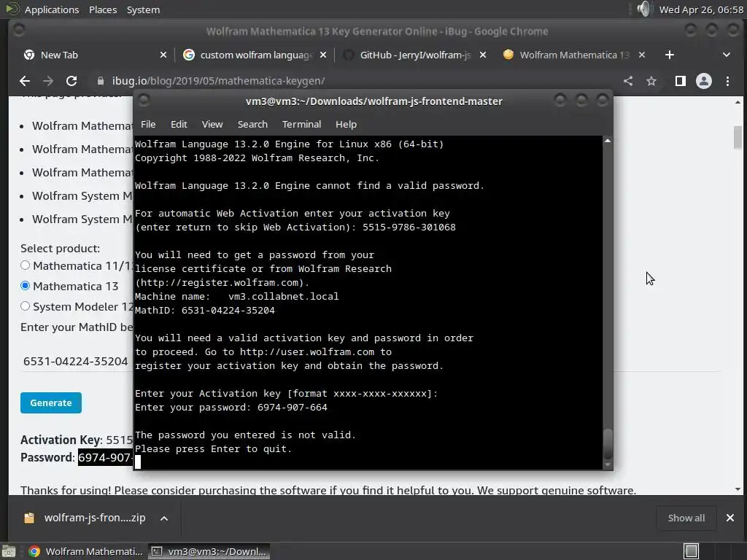Click terminal scrollbar up arrow
This screenshot has height=560, width=747.
pos(608,141)
